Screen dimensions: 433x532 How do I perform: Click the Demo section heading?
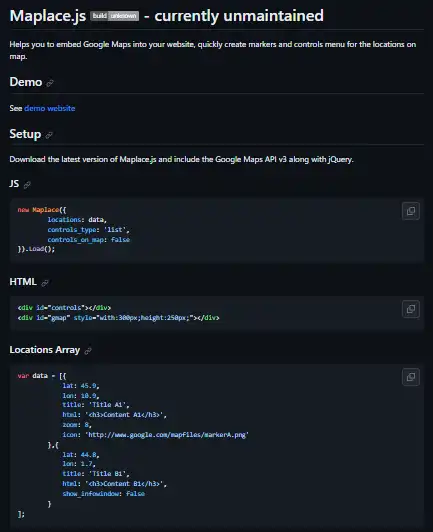[26, 82]
